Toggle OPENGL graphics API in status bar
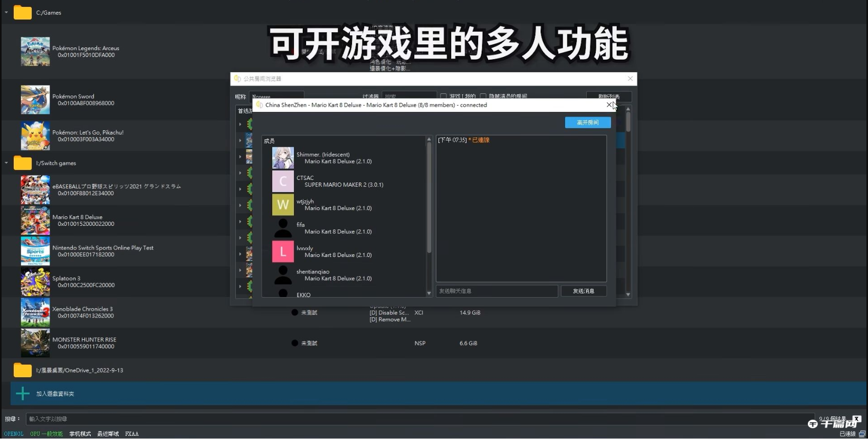The image size is (868, 439). pos(14,434)
